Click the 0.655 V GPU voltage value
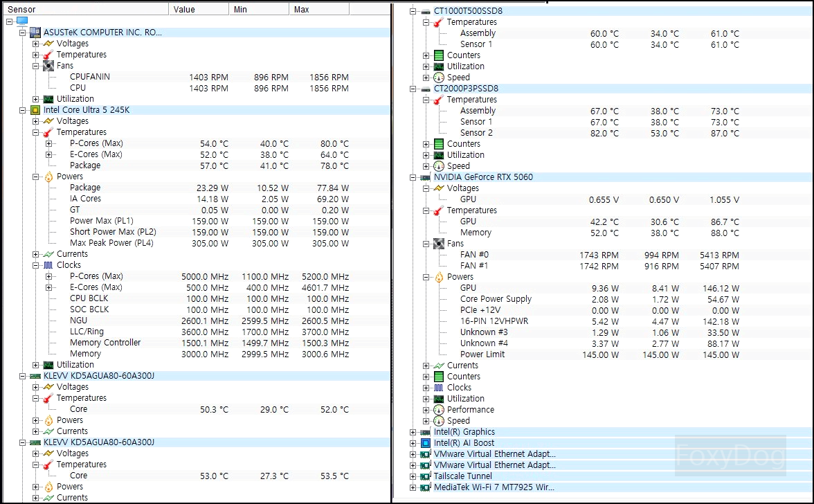Image resolution: width=814 pixels, height=504 pixels. pos(604,200)
